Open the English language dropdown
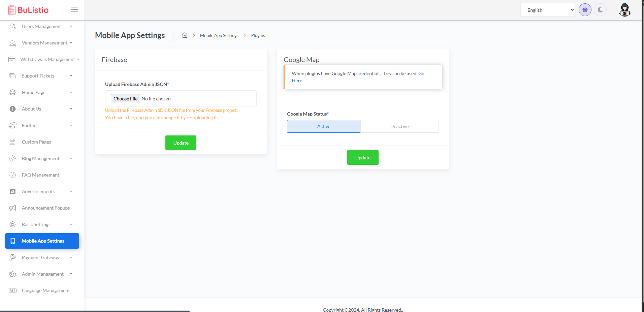Viewport: 644px width, 312px height. pos(548,10)
